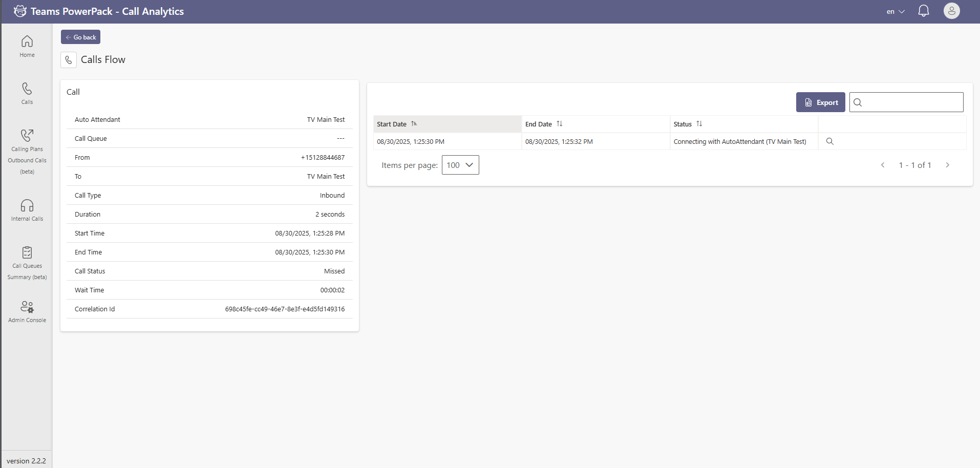Click the Go back button
The width and height of the screenshot is (980, 468).
point(80,37)
